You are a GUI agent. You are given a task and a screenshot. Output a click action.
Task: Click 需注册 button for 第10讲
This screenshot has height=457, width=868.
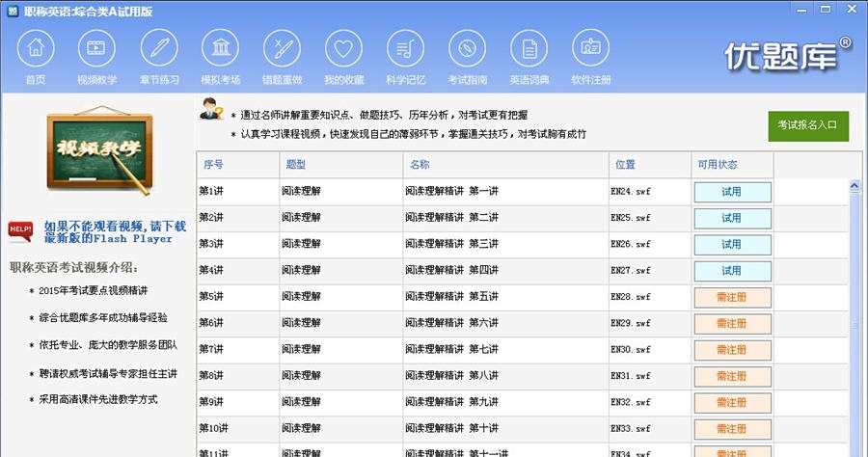click(x=732, y=429)
